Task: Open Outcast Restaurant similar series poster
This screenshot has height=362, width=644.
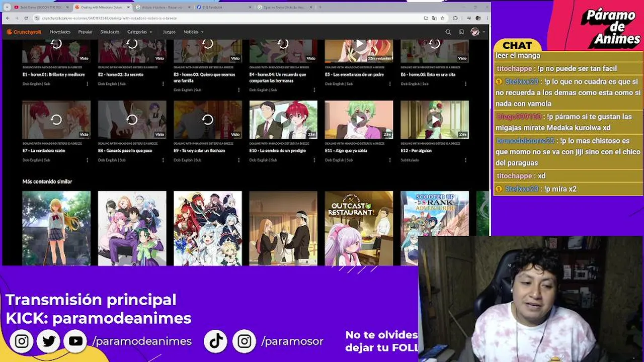Action: coord(359,228)
